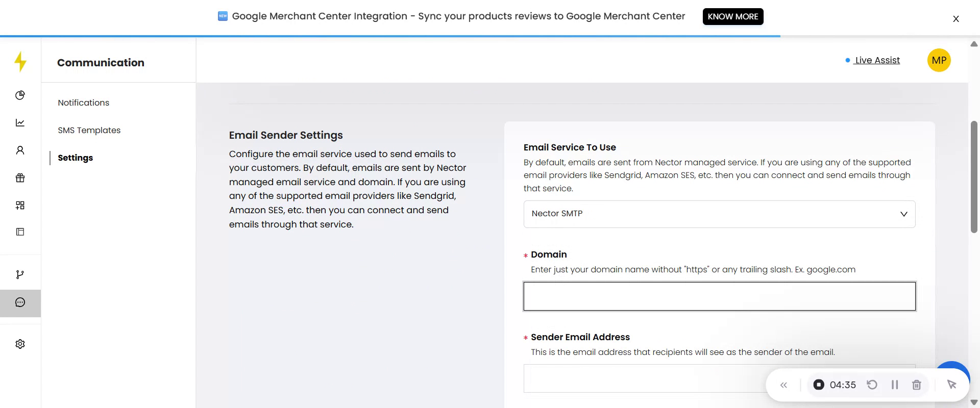
Task: Open the Live Assist link
Action: pos(877,60)
